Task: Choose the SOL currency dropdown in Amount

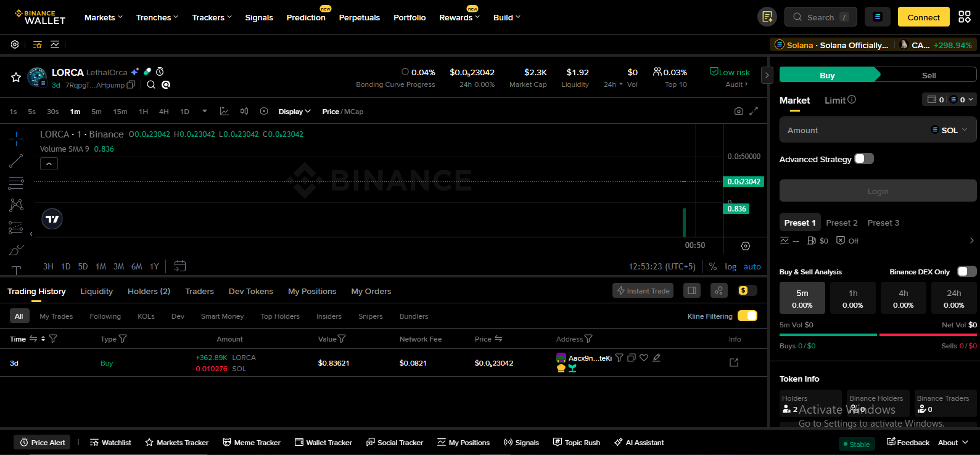Action: (x=950, y=130)
